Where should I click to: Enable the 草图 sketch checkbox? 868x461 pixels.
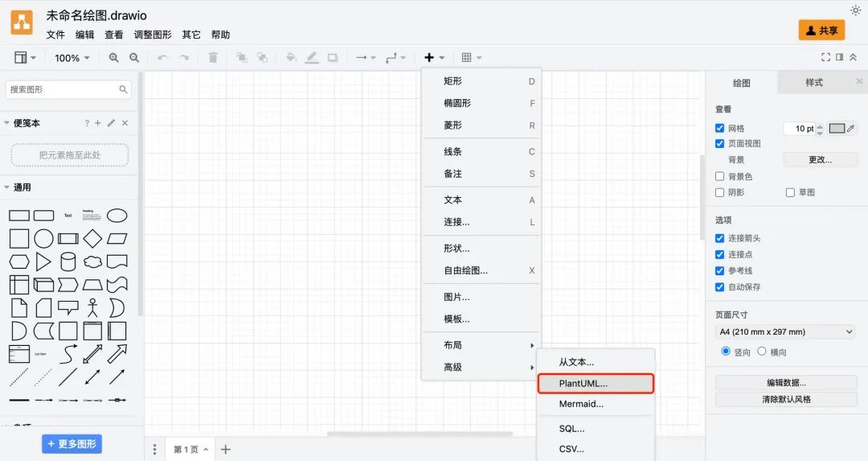tap(791, 192)
